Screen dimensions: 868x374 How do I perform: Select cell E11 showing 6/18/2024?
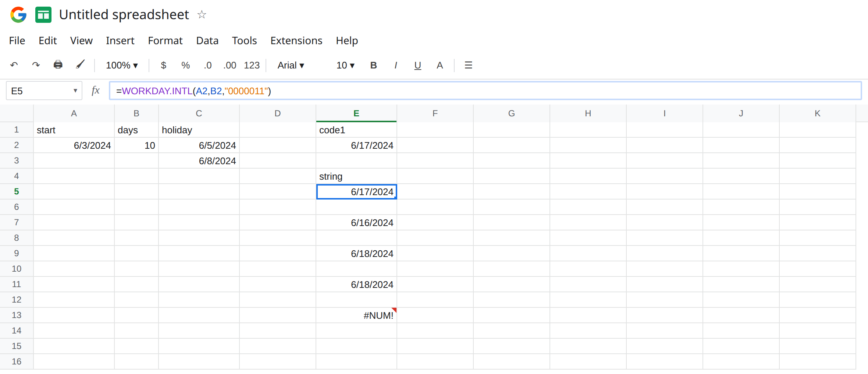coord(356,285)
